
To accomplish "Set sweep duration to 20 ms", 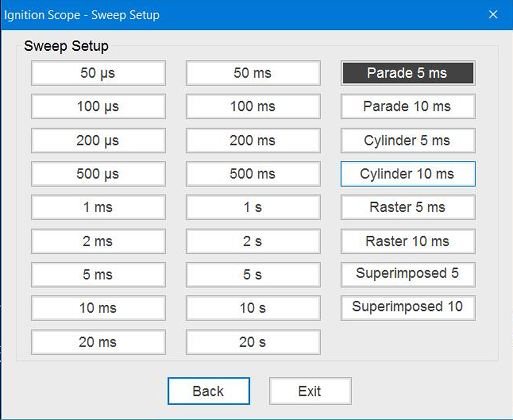I will (98, 342).
